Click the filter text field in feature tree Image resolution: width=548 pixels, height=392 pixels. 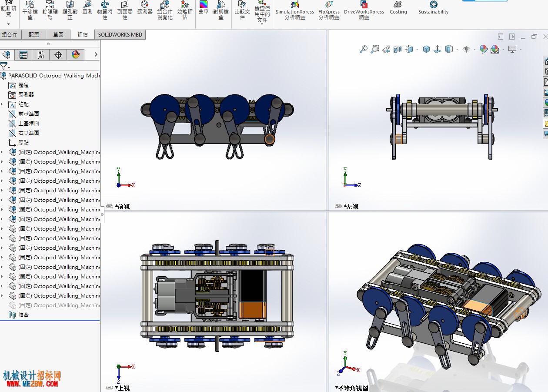click(x=55, y=66)
